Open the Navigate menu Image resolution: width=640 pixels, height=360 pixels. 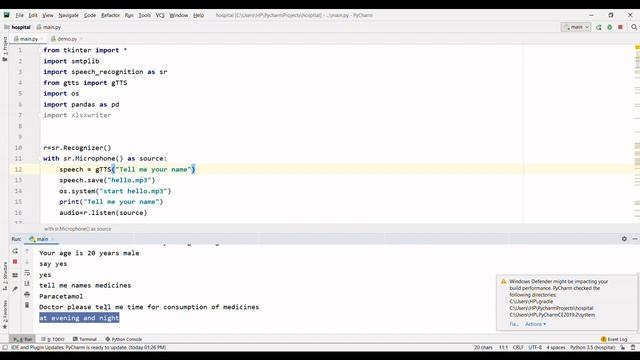pyautogui.click(x=68, y=15)
